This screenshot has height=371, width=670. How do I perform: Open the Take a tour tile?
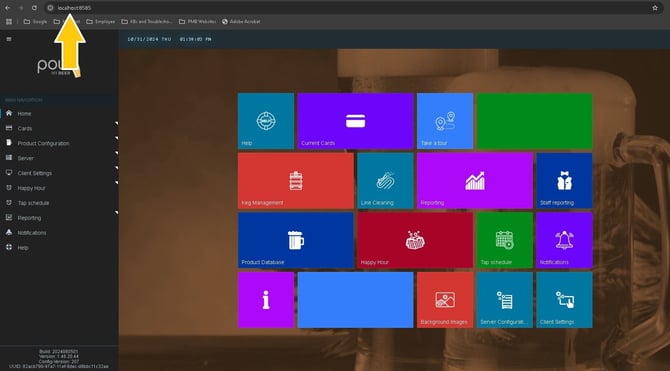[x=445, y=121]
